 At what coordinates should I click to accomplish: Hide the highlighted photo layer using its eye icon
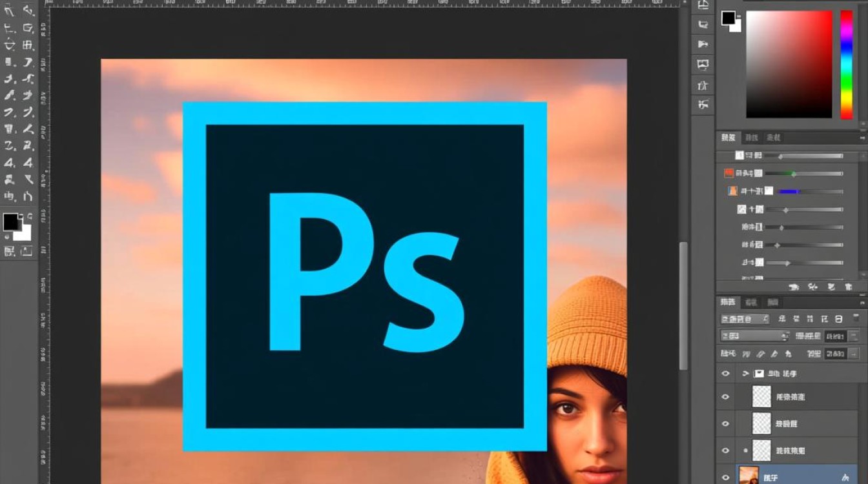tap(725, 478)
